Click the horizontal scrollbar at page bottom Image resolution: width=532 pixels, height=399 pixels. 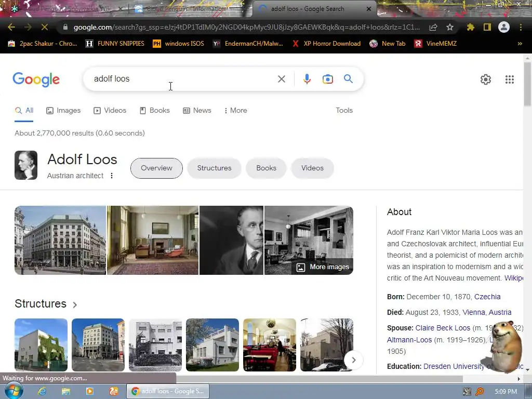pyautogui.click(x=319, y=378)
